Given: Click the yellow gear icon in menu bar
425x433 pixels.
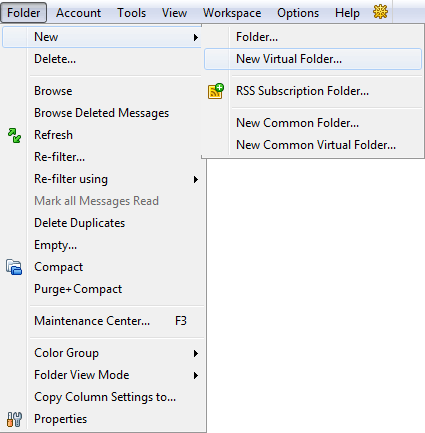Looking at the screenshot, I should [x=380, y=12].
